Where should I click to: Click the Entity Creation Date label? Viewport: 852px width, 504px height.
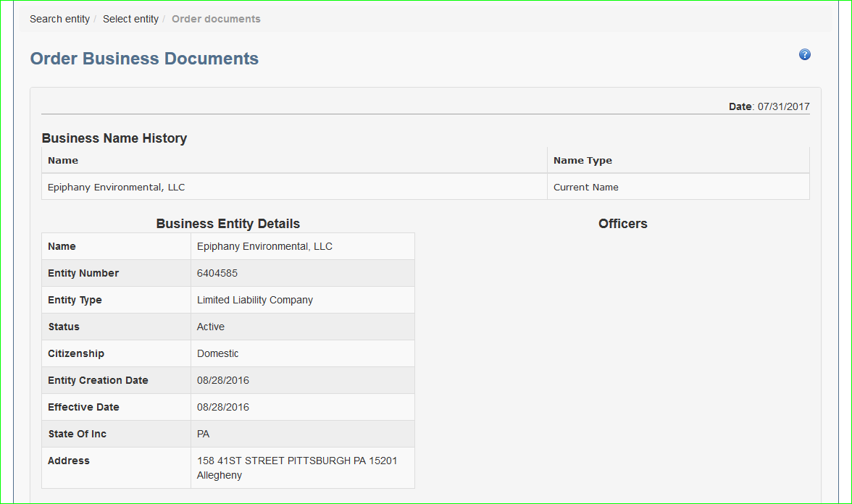[x=98, y=380]
